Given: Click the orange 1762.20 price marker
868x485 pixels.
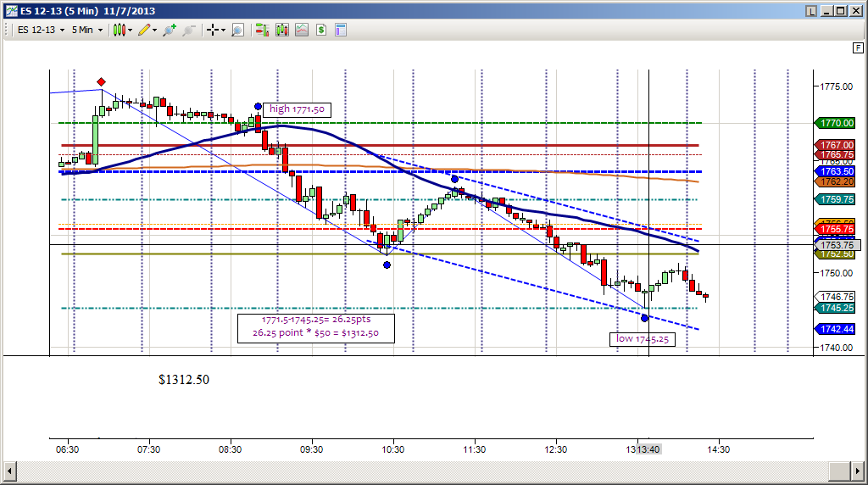Looking at the screenshot, I should coord(835,181).
